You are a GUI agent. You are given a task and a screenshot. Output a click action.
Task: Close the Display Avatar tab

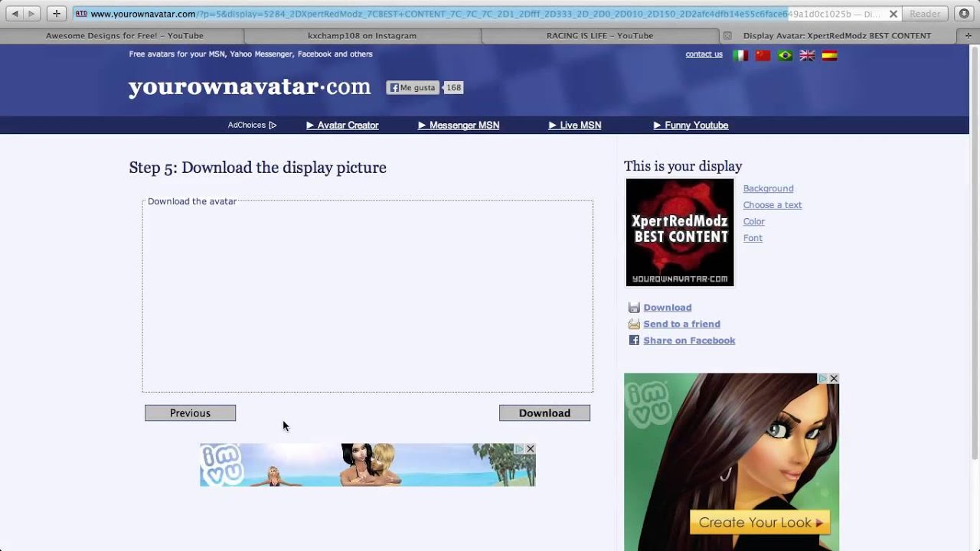tap(727, 35)
